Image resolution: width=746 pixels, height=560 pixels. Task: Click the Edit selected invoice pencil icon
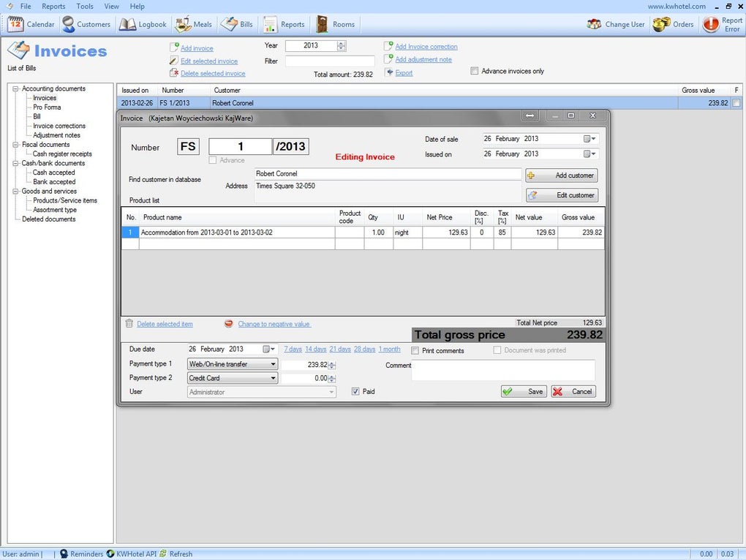click(174, 61)
